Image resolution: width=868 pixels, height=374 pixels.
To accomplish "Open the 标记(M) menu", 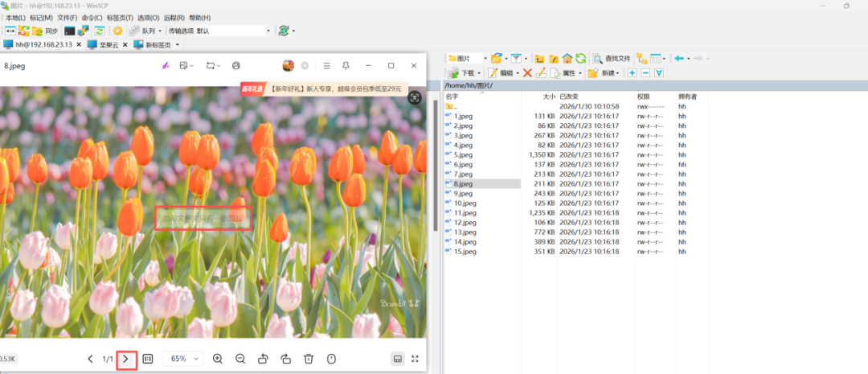I will pyautogui.click(x=42, y=18).
